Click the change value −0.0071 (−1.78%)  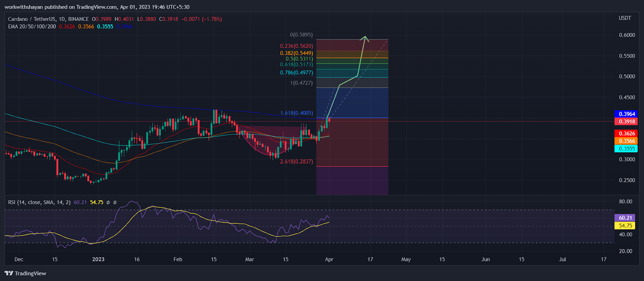[202, 19]
